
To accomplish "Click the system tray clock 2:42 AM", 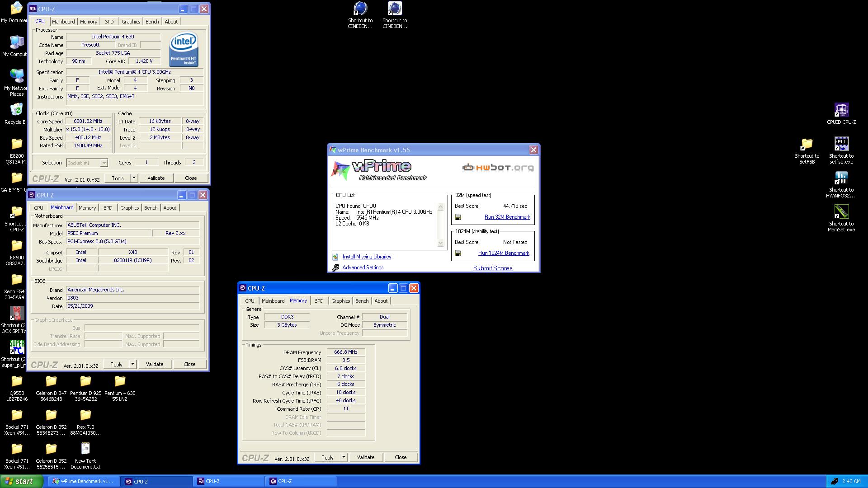I will pyautogui.click(x=851, y=481).
